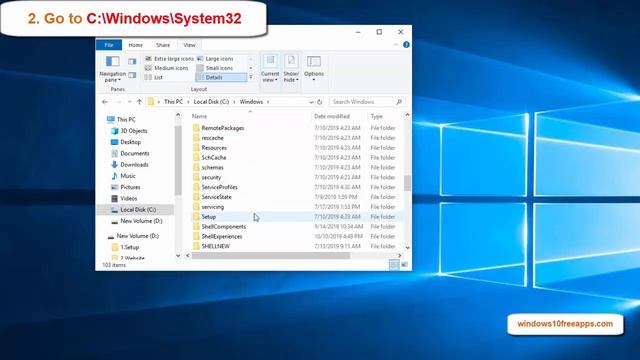Screen dimensions: 640x360
Task: Open Current view dropdown
Action: (270, 69)
